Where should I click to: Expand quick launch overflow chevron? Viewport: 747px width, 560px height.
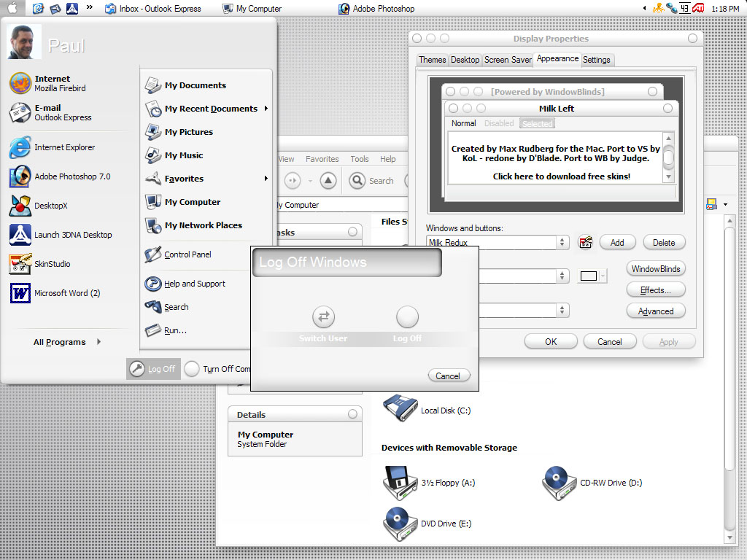click(x=90, y=7)
